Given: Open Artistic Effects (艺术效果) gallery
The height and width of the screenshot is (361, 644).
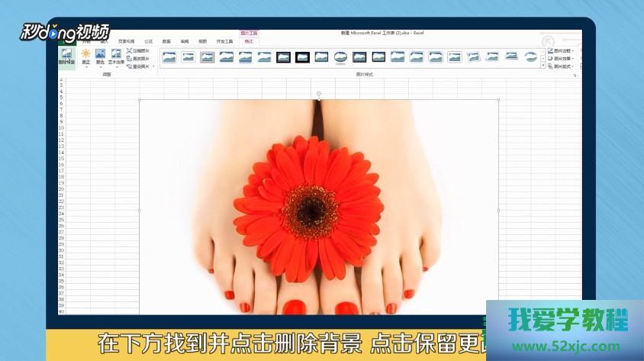Looking at the screenshot, I should coord(115,56).
